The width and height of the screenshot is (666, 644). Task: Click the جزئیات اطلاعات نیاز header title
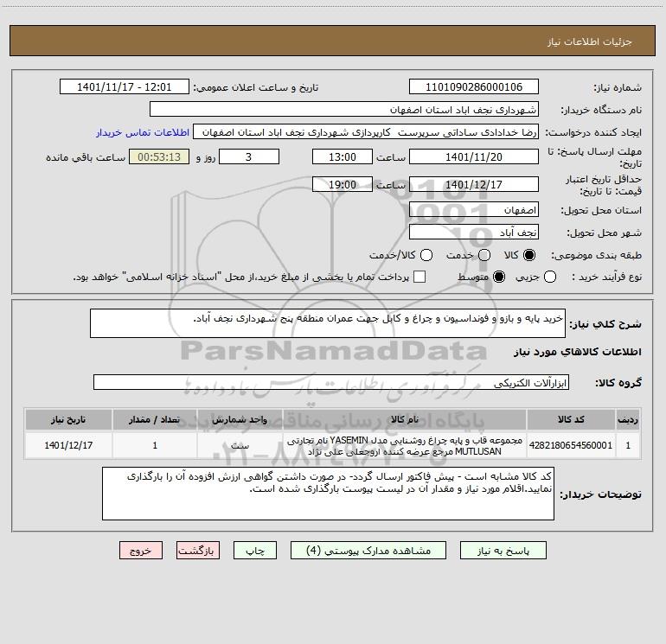click(x=590, y=41)
